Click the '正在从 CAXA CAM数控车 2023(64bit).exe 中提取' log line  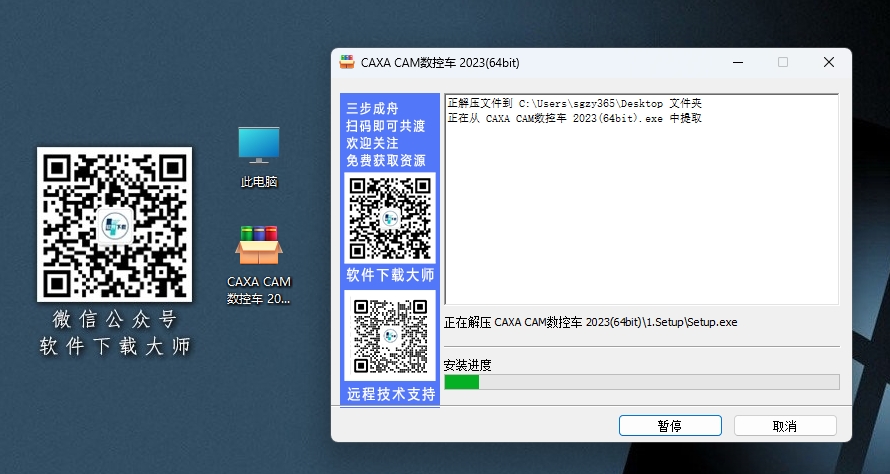coord(574,118)
